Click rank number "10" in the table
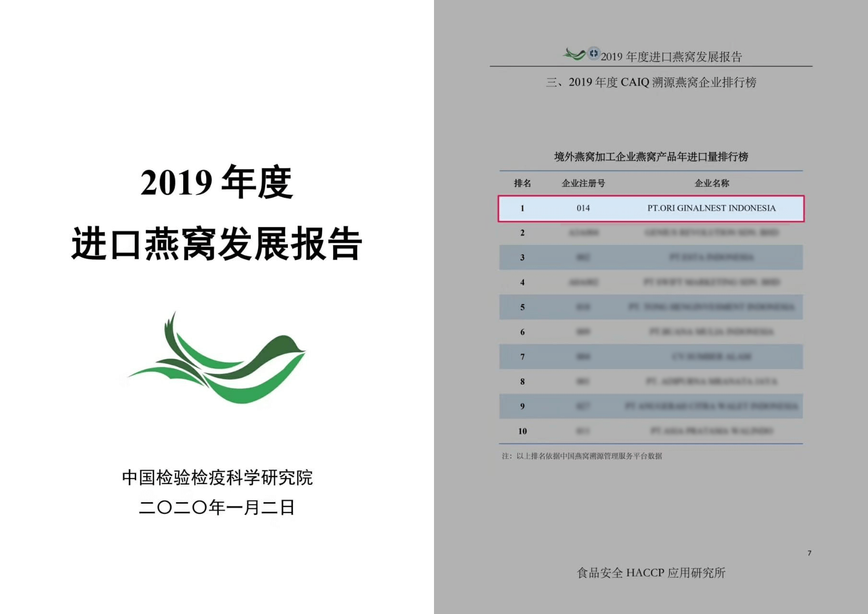 [522, 431]
